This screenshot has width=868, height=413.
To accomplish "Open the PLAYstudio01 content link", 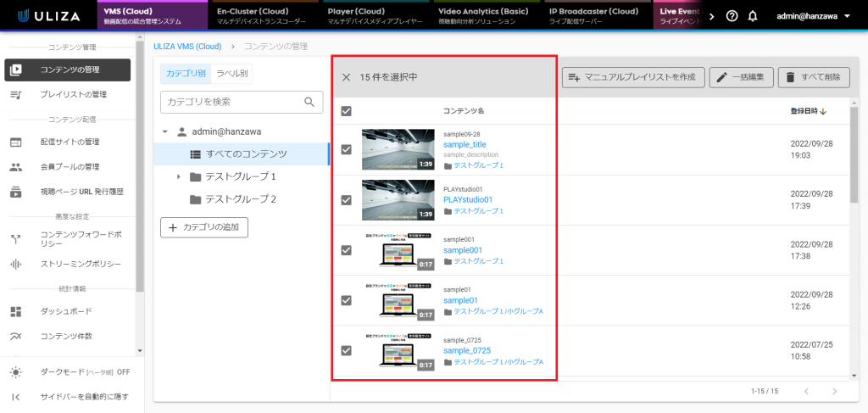I will 468,199.
